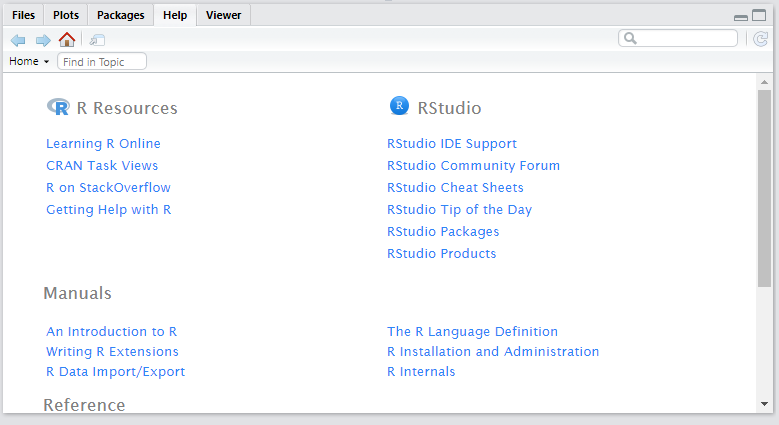Open the Learning R Online link
This screenshot has height=425, width=779.
point(103,144)
